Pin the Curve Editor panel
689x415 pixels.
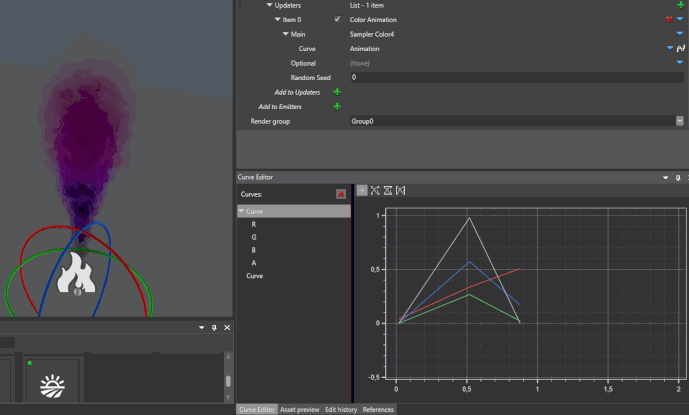click(678, 178)
